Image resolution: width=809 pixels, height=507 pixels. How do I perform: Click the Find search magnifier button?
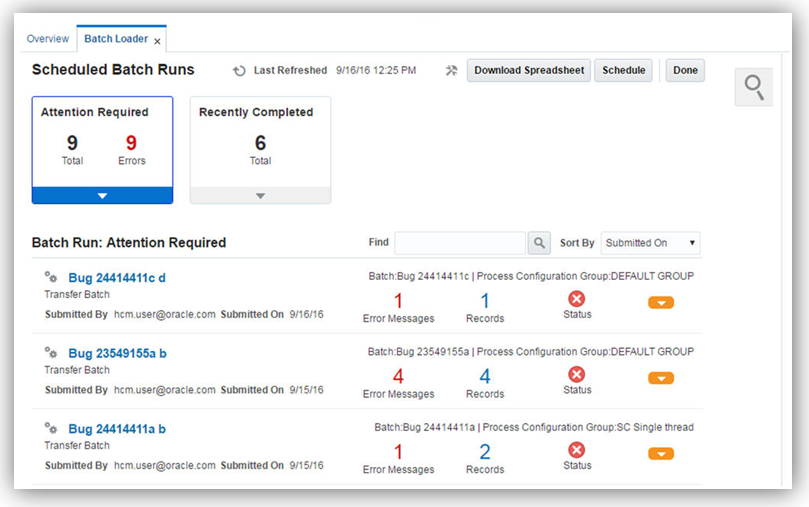click(539, 243)
